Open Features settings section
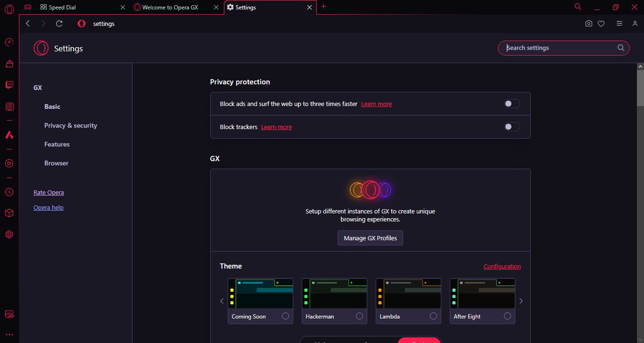The width and height of the screenshot is (644, 343). [x=57, y=144]
